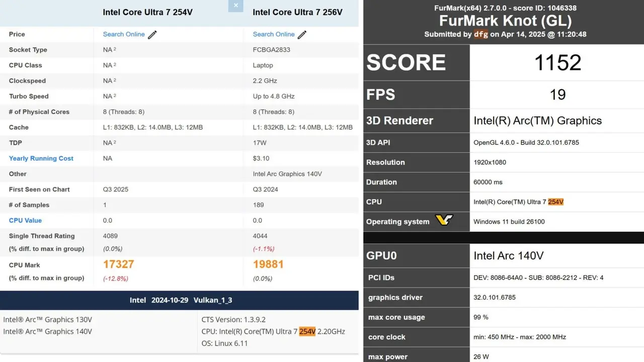Click the pencil icon beside the 256V price
Screen dimensions: 644x362
pos(302,35)
